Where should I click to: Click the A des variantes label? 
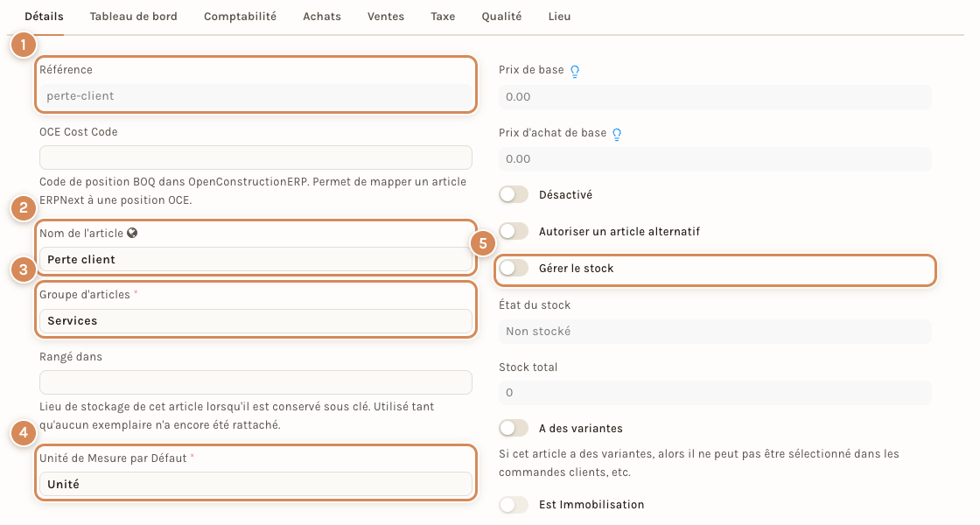(581, 428)
